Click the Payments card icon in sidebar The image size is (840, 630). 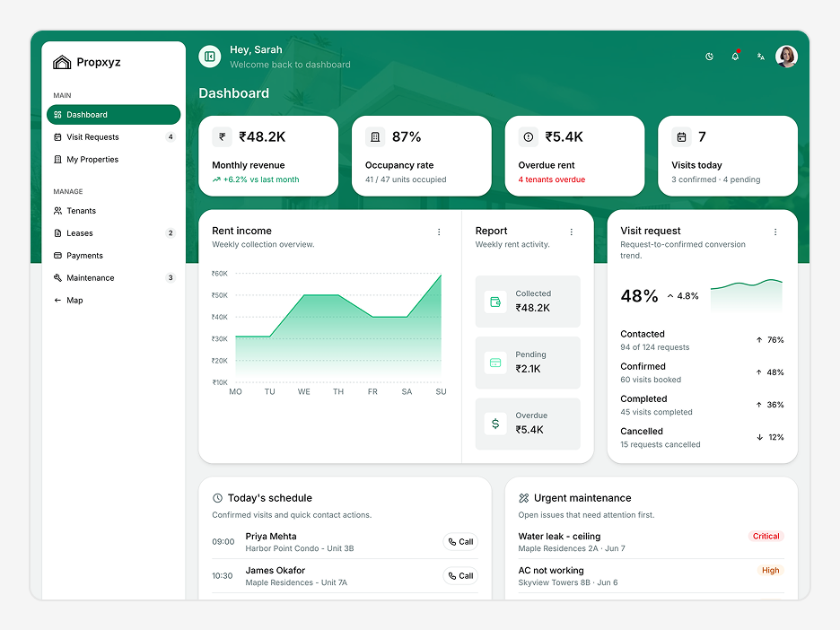pyautogui.click(x=57, y=256)
